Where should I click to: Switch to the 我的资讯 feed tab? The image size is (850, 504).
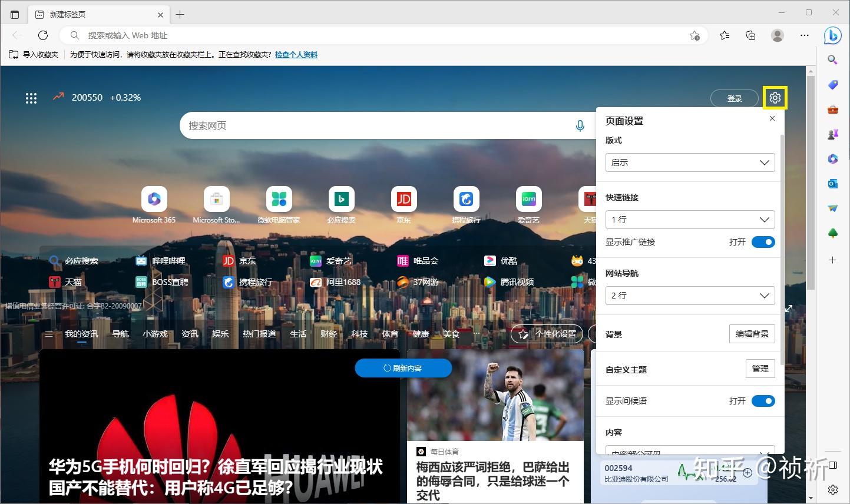tap(81, 334)
